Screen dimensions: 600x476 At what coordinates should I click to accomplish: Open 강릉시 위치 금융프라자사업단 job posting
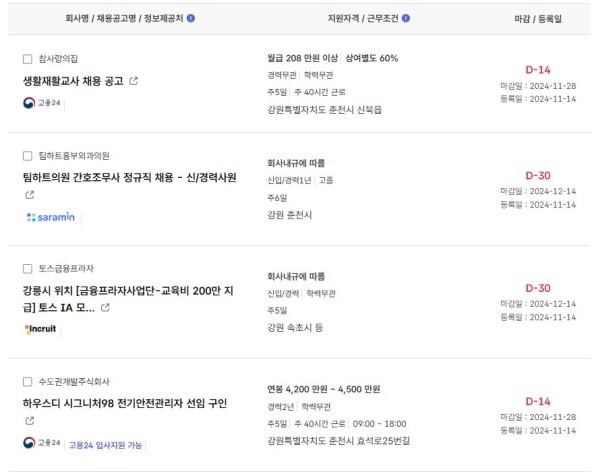[x=128, y=299]
